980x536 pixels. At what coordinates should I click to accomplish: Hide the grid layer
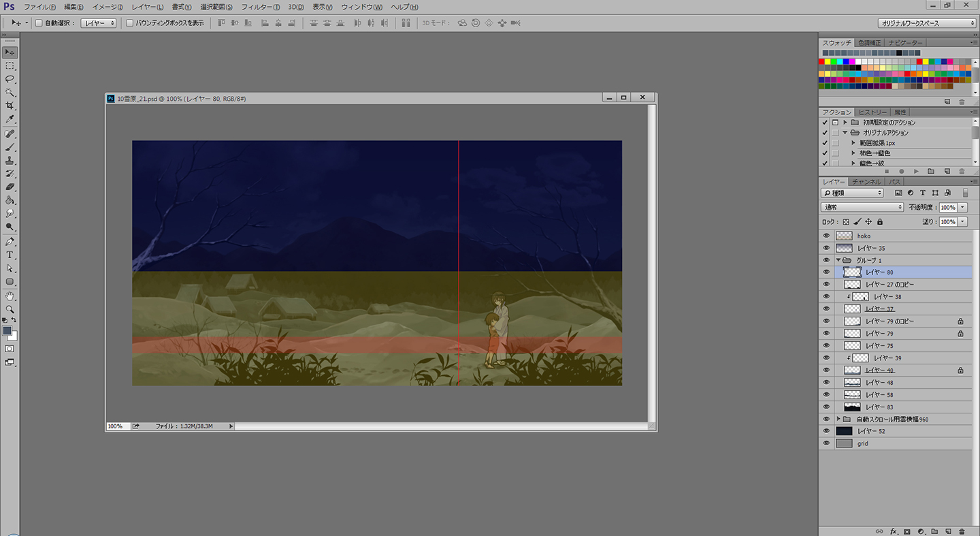(x=826, y=443)
